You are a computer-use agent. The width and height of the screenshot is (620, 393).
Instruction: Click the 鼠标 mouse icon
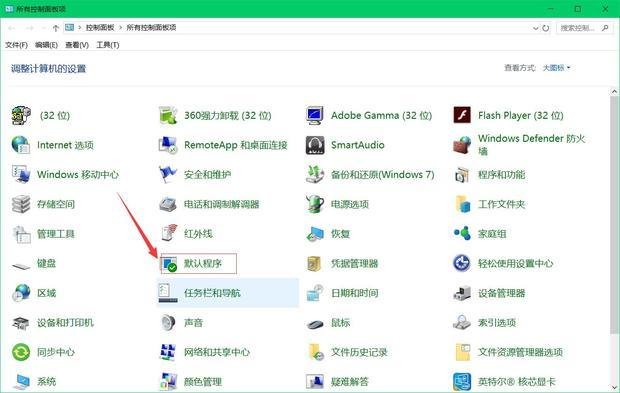315,323
